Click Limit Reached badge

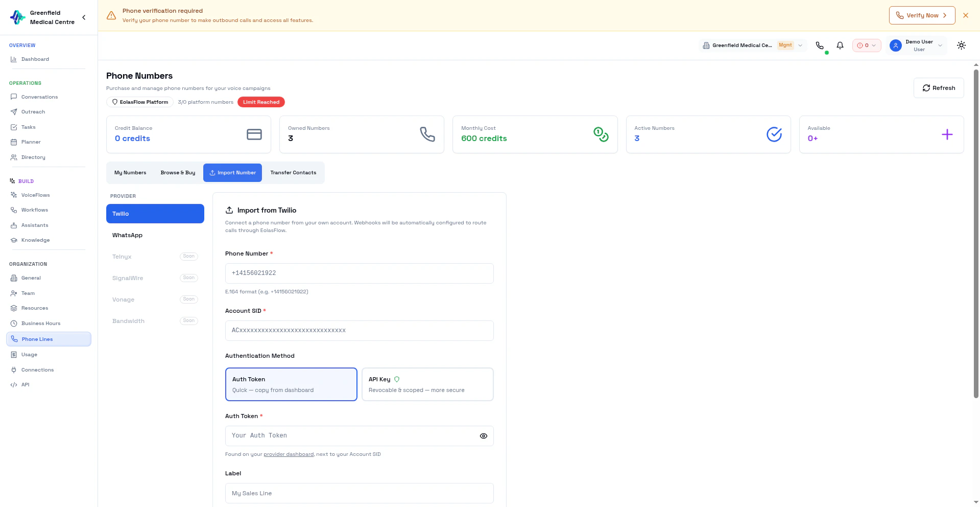pyautogui.click(x=261, y=102)
